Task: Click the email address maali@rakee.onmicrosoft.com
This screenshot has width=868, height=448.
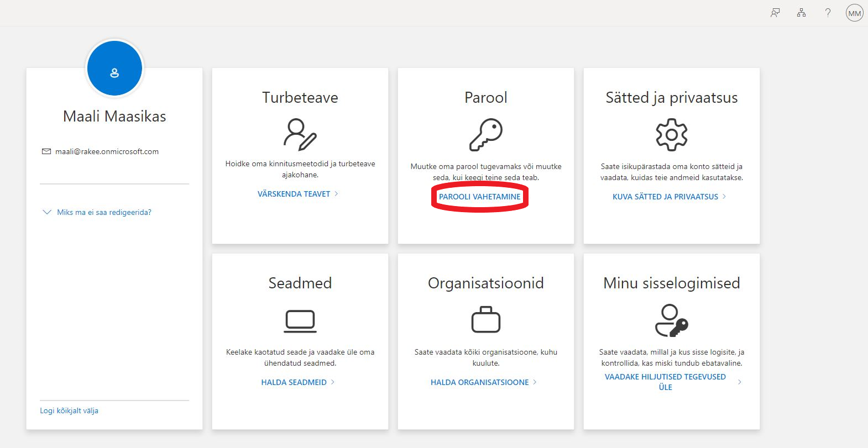Action: (107, 151)
